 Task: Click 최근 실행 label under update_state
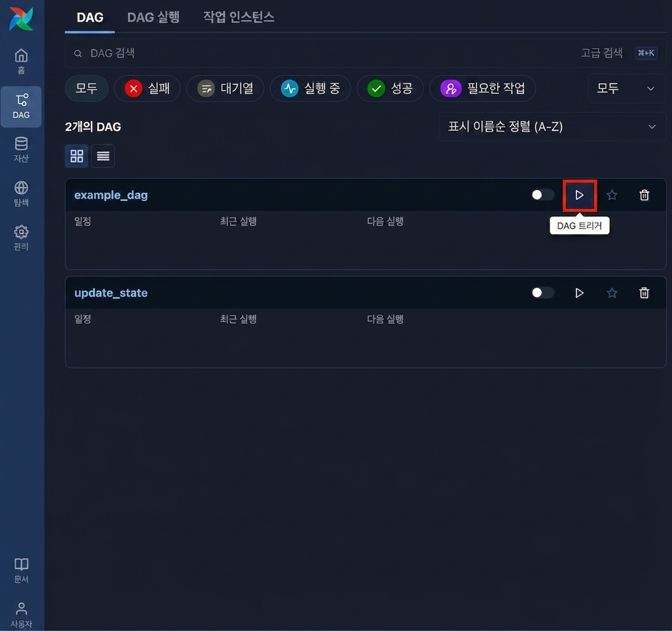[238, 319]
